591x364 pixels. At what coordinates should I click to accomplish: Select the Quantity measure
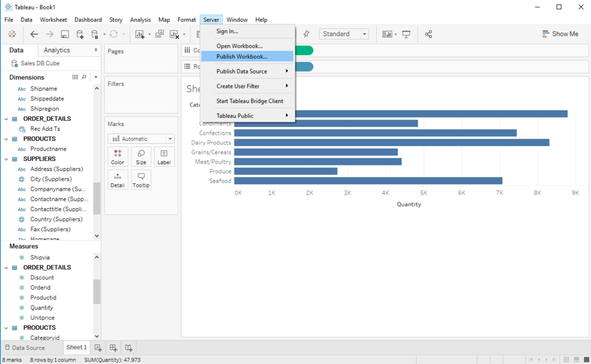tap(42, 308)
